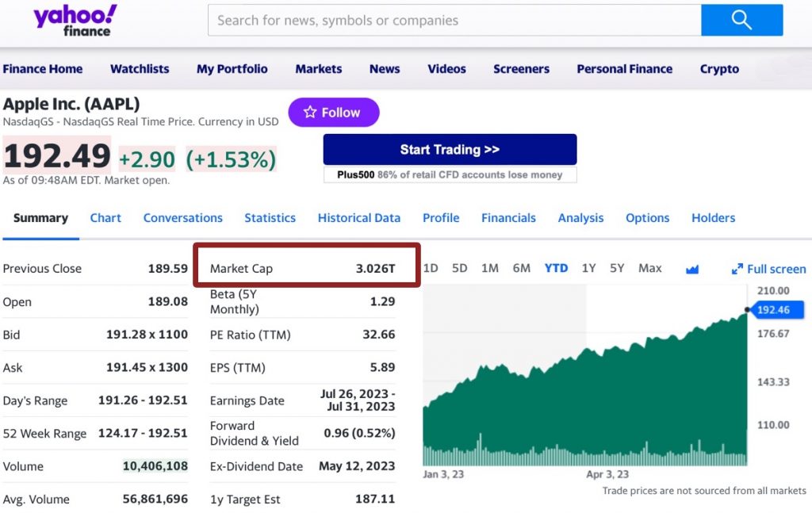
Task: Set chart range to 5Y
Action: tap(617, 268)
